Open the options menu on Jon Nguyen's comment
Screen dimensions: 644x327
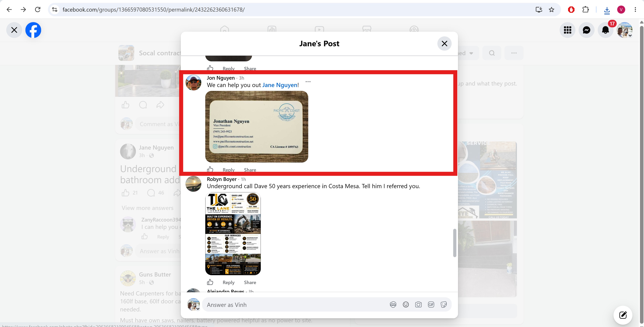pos(308,82)
